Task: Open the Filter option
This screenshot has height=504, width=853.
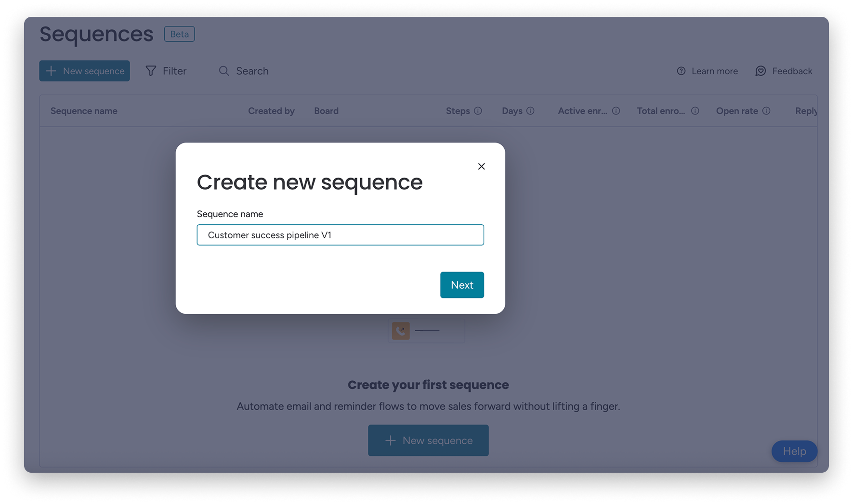Action: pyautogui.click(x=166, y=71)
